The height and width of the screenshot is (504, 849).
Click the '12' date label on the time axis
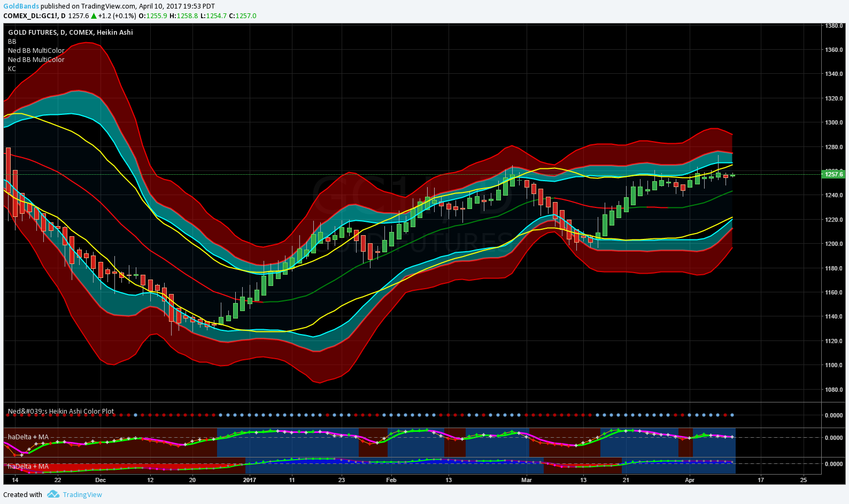[x=150, y=480]
